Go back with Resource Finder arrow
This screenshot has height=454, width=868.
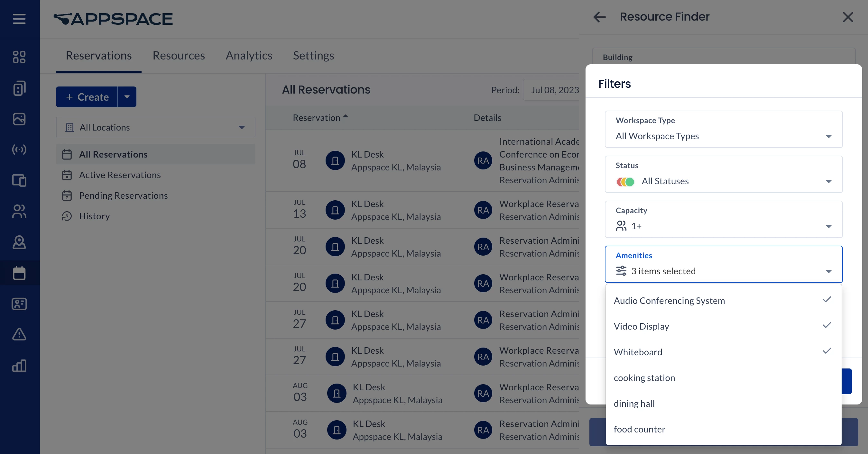click(x=599, y=17)
